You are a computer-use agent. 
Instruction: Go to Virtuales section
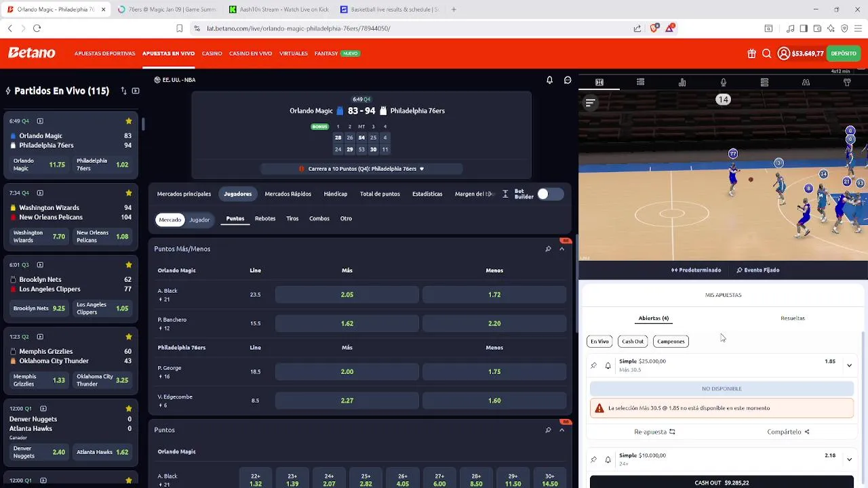(x=294, y=54)
